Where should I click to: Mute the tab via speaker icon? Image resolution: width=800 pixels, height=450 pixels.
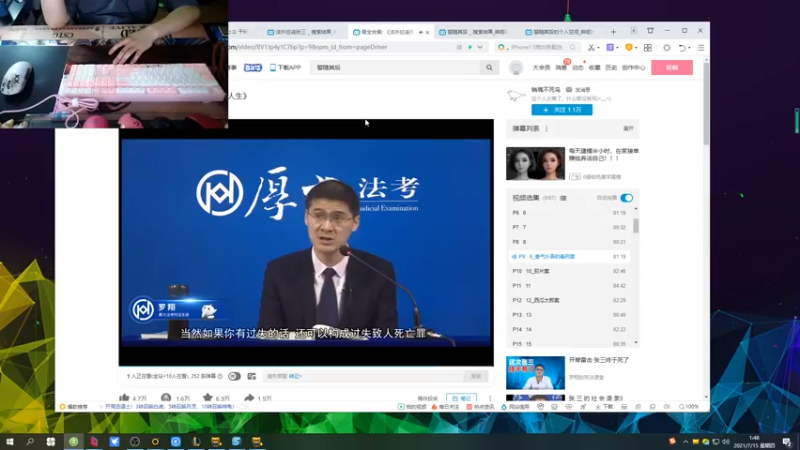coord(420,32)
